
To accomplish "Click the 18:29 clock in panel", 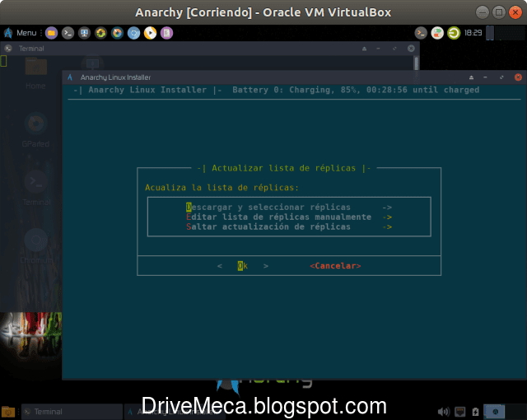I will (473, 33).
